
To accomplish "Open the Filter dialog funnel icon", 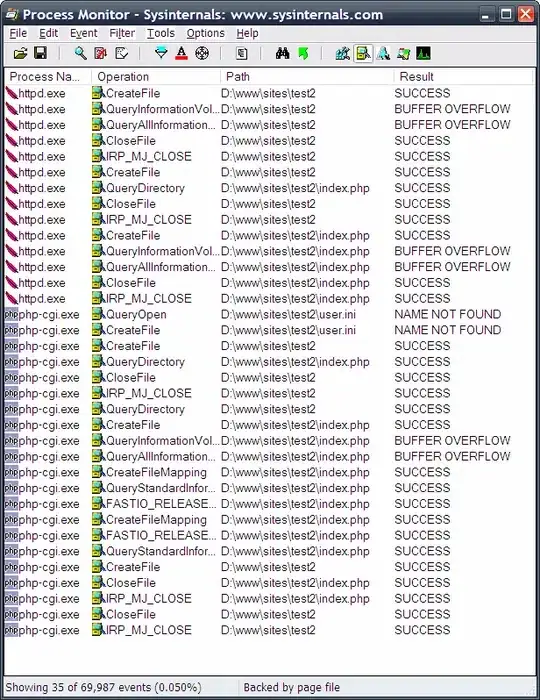I will click(x=161, y=54).
